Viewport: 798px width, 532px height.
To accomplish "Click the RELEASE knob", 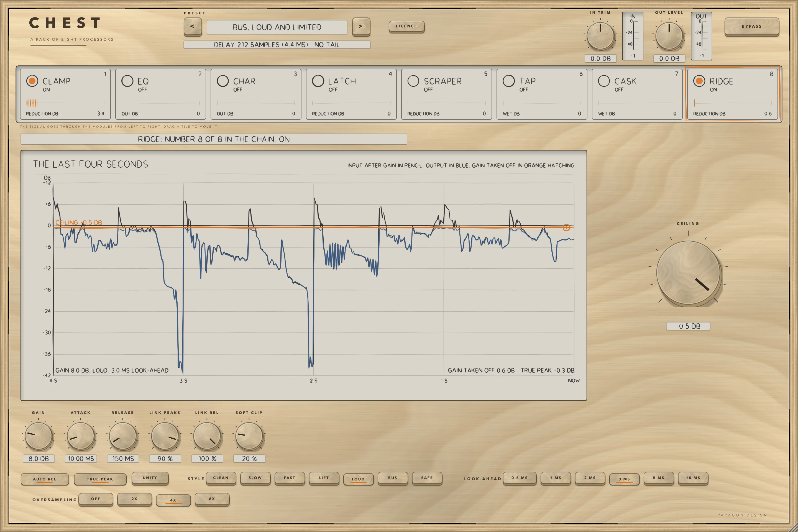I will tap(123, 436).
